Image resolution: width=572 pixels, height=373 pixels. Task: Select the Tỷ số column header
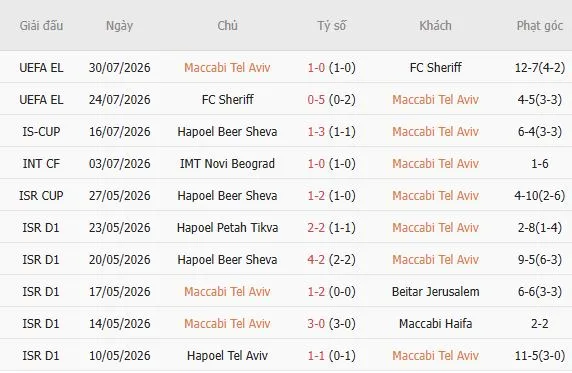pos(331,26)
